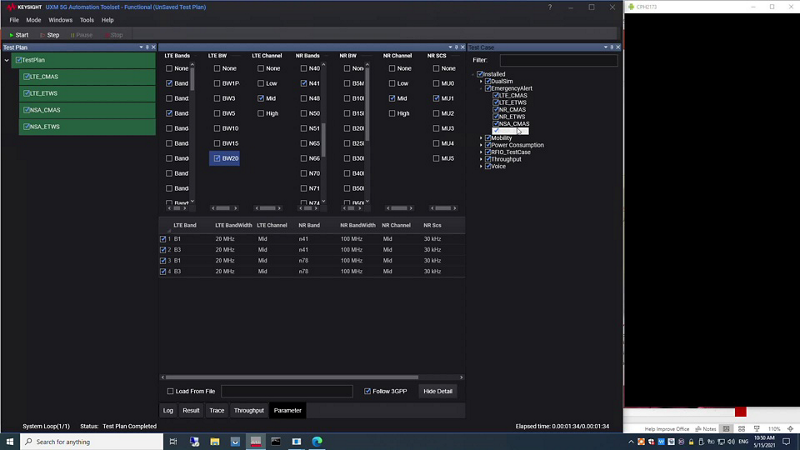Open the Tools menu
Screen dimensions: 800x450
tap(87, 20)
